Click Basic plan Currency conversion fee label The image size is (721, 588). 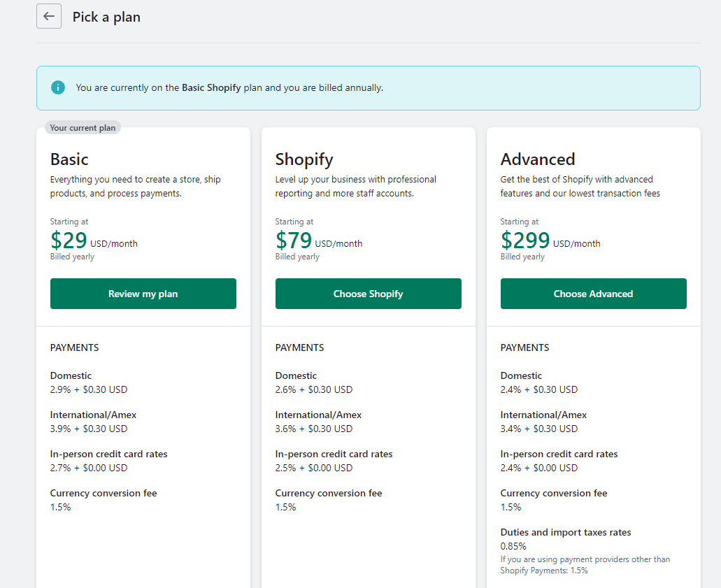coord(103,493)
